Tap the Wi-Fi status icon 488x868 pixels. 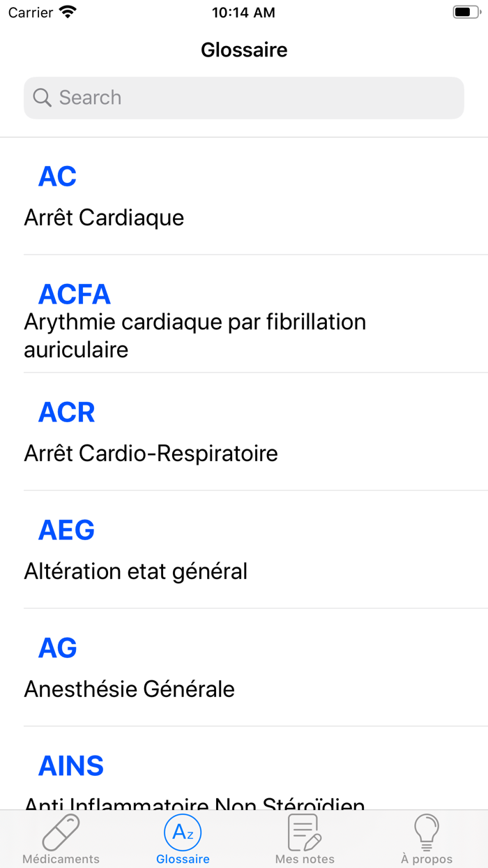[68, 12]
